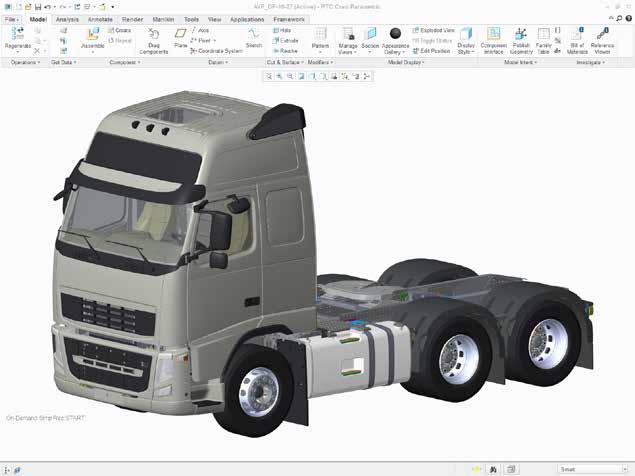Click 'On-Demand Simp Rep: START' text
Image resolution: width=635 pixels, height=476 pixels.
pyautogui.click(x=46, y=418)
